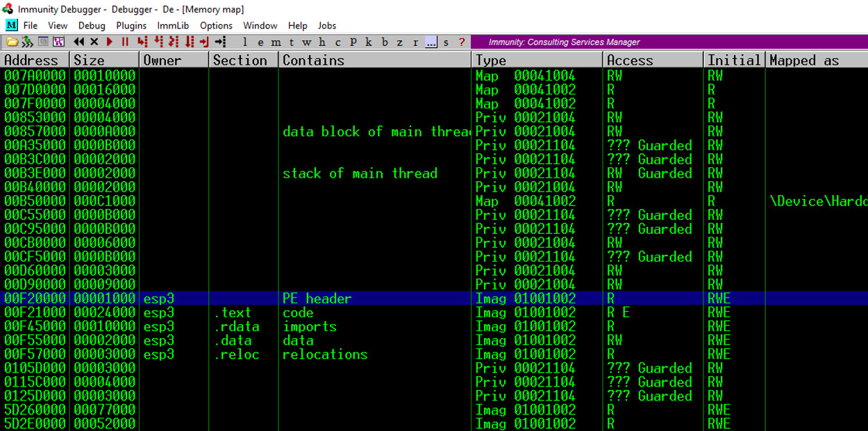Show executable modules via 'e' button
Screen dimensions: 868x431
260,42
